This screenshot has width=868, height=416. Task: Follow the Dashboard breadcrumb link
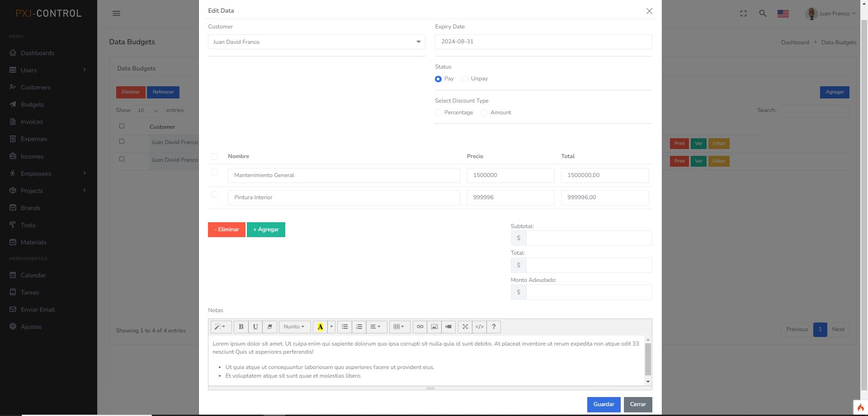[x=795, y=42]
